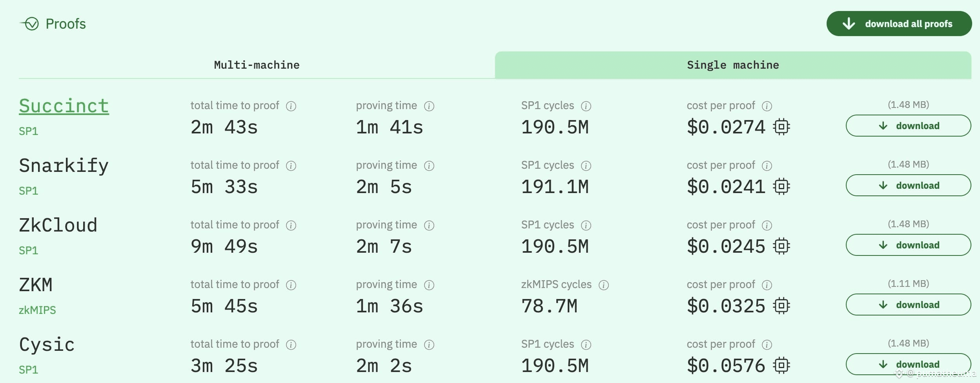The width and height of the screenshot is (980, 383).
Task: Show info for Succinct cost per proof
Action: point(767,106)
